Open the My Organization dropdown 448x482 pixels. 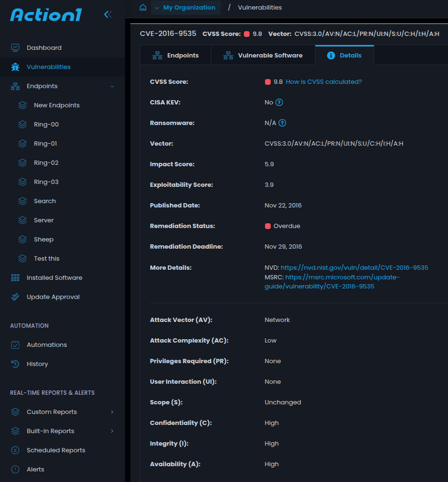coord(185,8)
